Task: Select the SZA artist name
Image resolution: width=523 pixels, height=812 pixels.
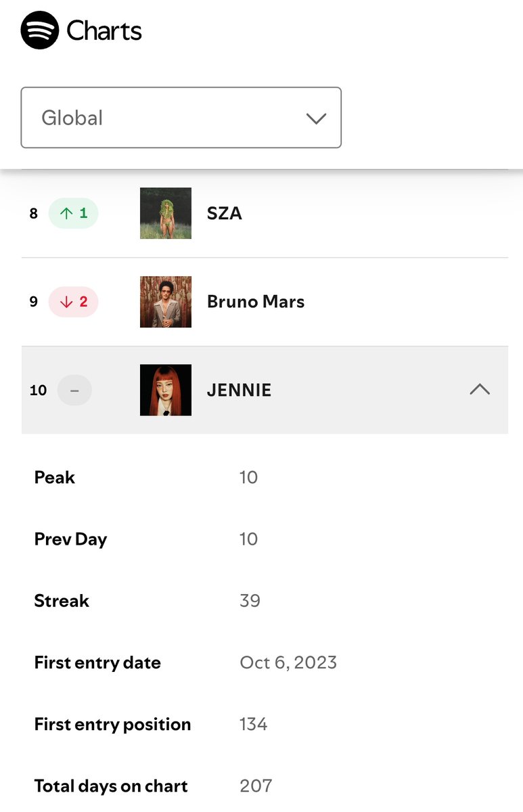Action: [x=225, y=214]
